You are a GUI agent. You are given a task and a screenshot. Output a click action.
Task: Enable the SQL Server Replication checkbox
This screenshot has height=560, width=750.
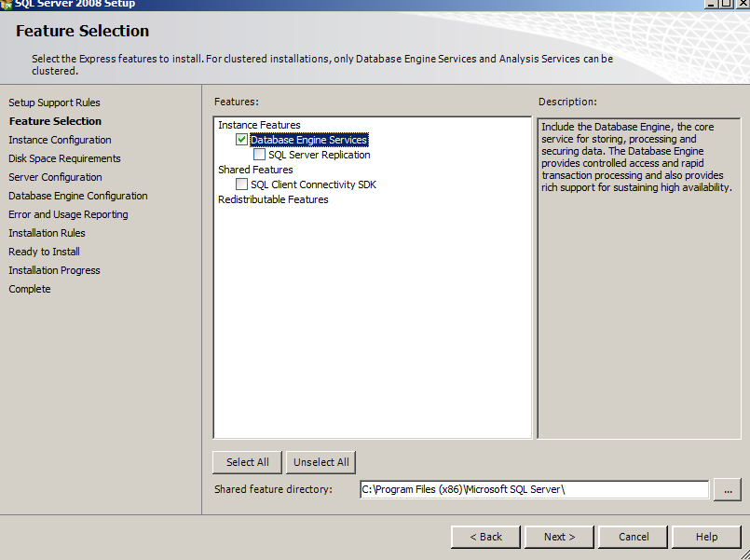pyautogui.click(x=260, y=155)
